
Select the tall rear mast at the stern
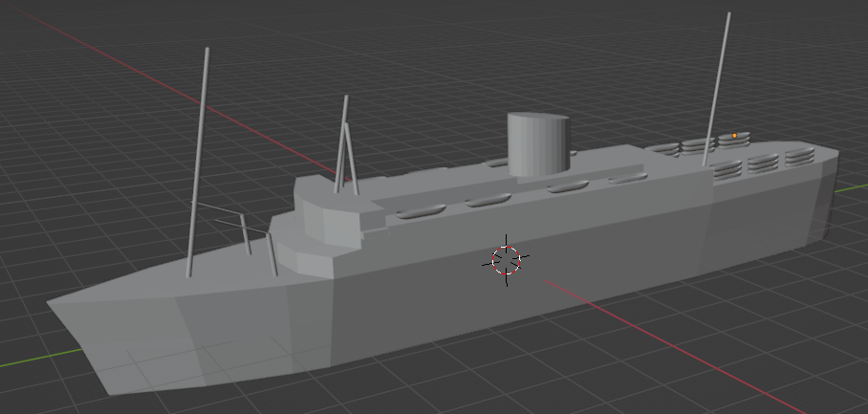click(x=717, y=89)
